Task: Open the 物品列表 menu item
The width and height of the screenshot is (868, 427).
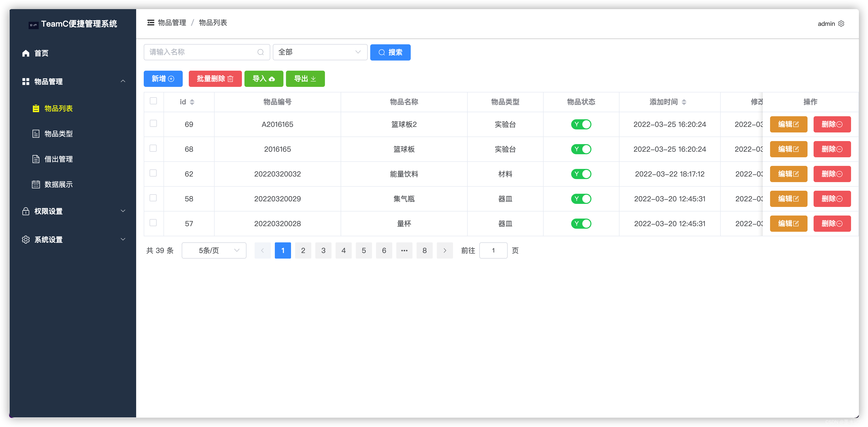Action: pos(73,109)
